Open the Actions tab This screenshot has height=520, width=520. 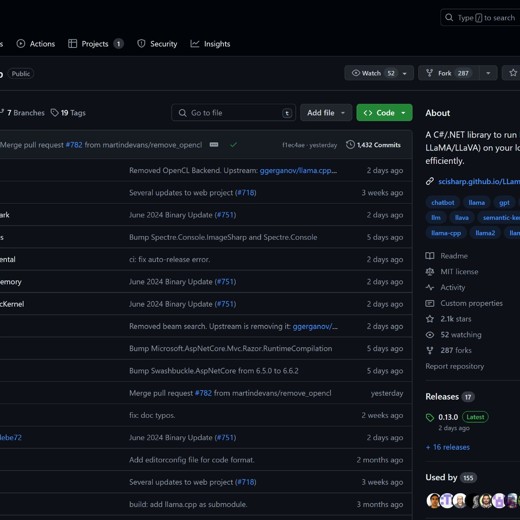pos(36,44)
